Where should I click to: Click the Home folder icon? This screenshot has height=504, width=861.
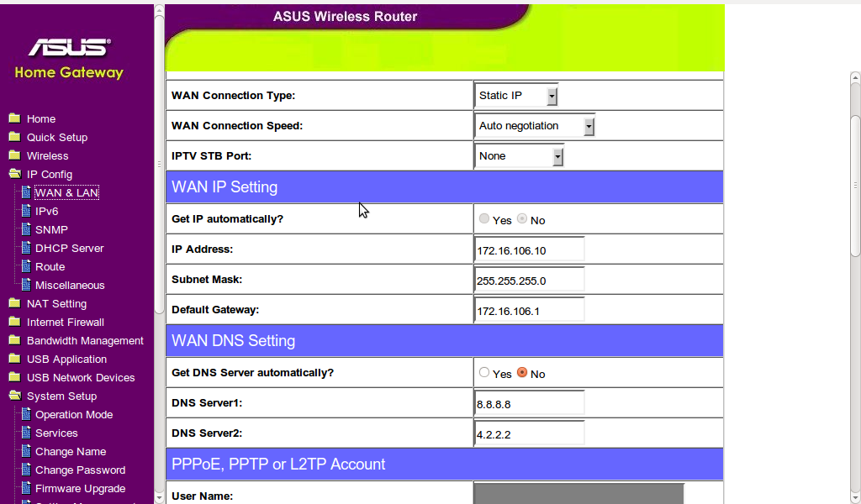[x=15, y=118]
